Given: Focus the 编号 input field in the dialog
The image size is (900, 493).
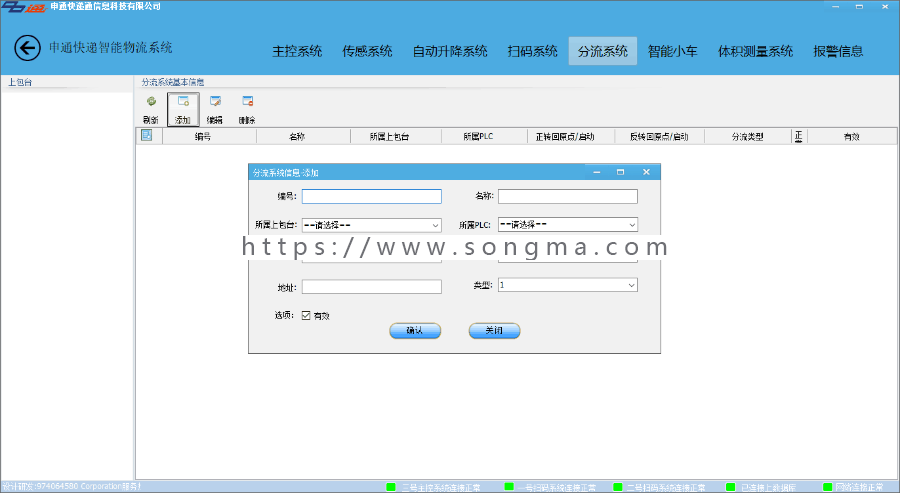Looking at the screenshot, I should click(371, 196).
